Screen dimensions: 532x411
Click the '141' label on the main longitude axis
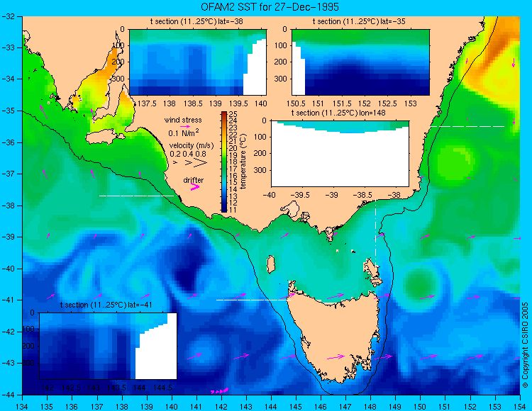[196, 407]
